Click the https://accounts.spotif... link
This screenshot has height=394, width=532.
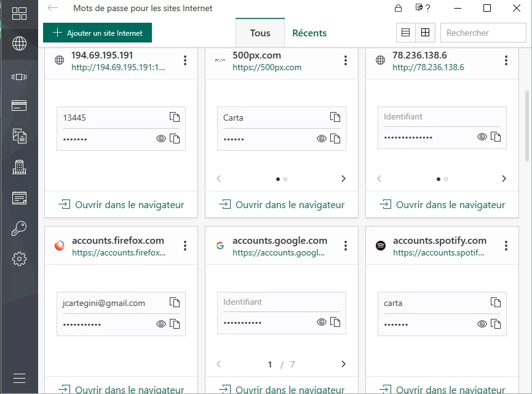tap(439, 252)
